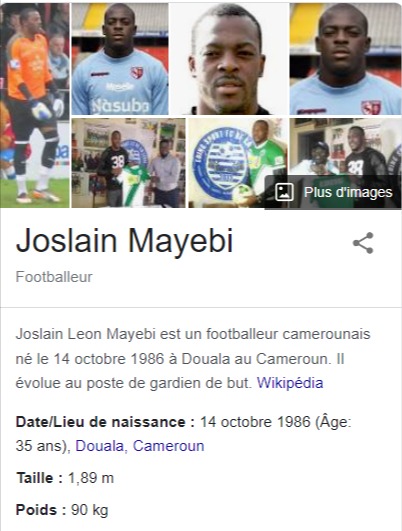This screenshot has width=402, height=531.
Task: Click the Taille label
Action: (x=40, y=478)
